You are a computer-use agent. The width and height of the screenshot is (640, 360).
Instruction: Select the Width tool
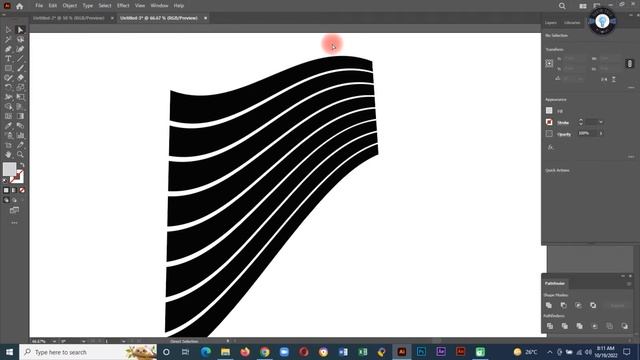(8, 97)
